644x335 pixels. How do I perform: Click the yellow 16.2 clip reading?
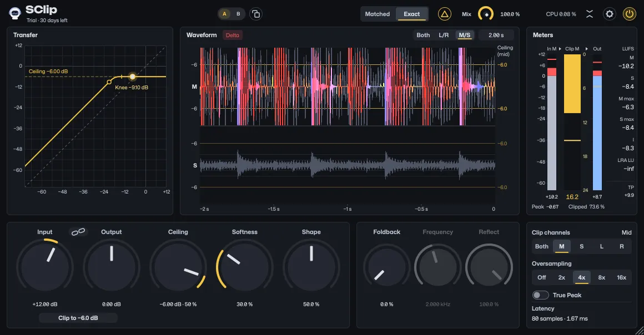pos(572,197)
